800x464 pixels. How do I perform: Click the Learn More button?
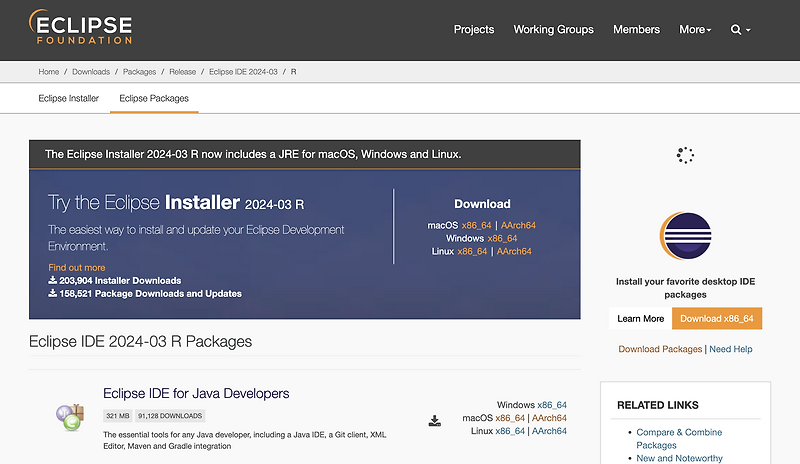click(x=641, y=319)
